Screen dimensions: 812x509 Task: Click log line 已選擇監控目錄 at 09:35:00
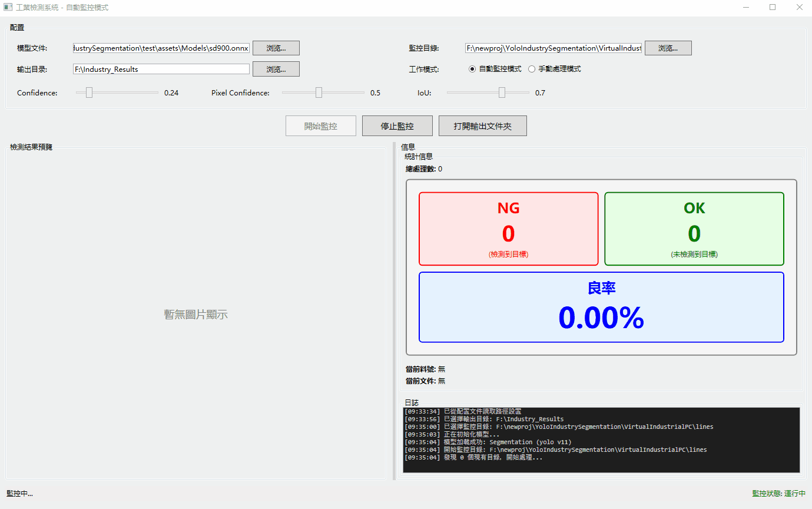point(559,427)
